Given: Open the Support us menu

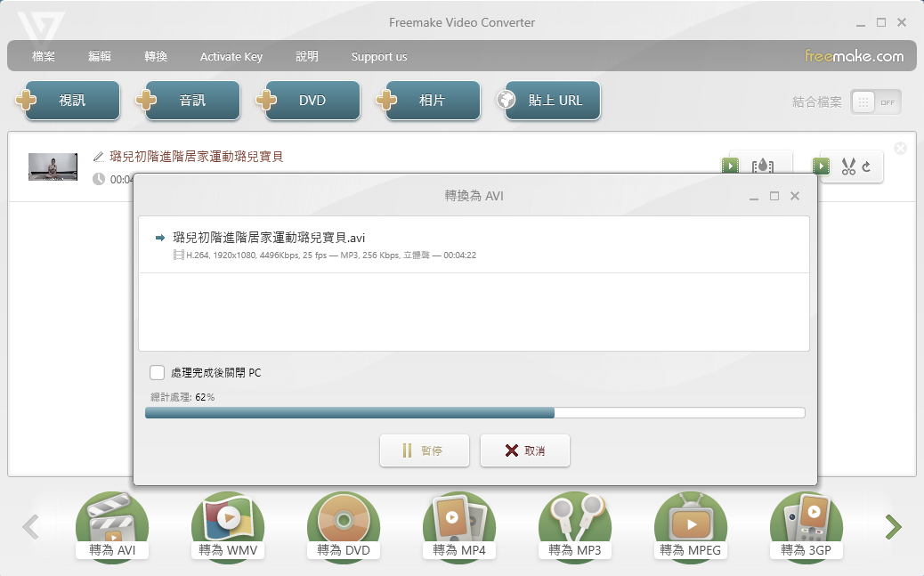Looking at the screenshot, I should click(x=379, y=57).
